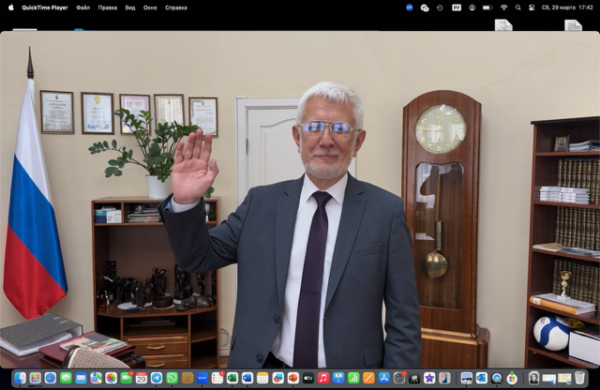Open Photos from the Dock
The width and height of the screenshot is (600, 390).
point(111,378)
